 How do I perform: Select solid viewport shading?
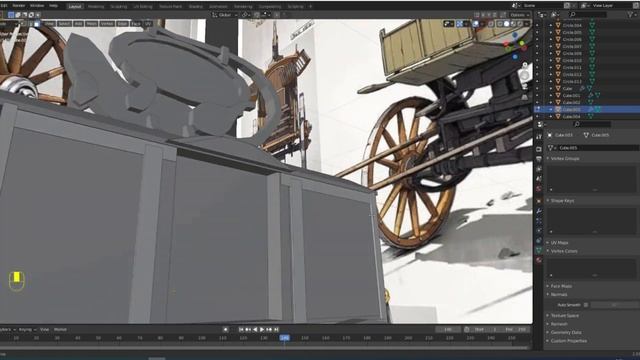point(507,24)
